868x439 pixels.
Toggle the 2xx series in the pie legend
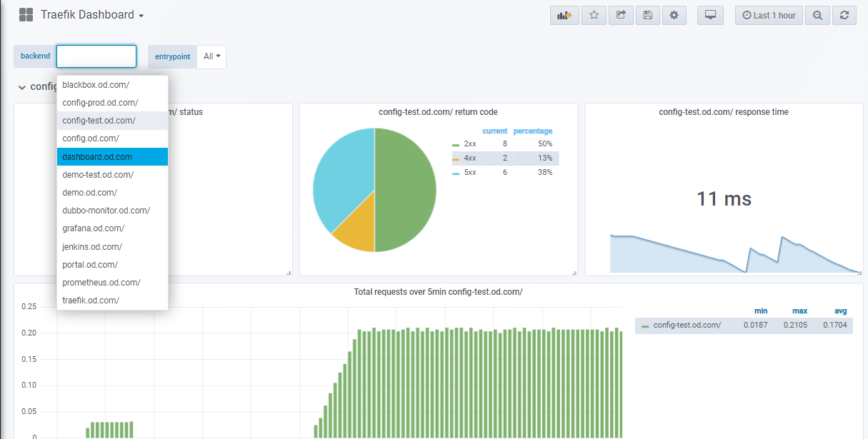coord(470,144)
